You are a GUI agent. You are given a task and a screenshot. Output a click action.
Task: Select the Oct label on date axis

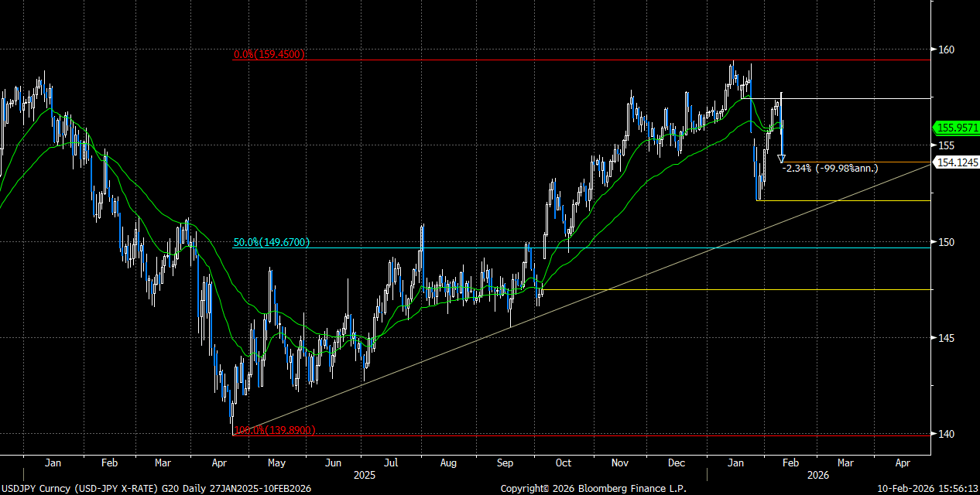coord(563,463)
